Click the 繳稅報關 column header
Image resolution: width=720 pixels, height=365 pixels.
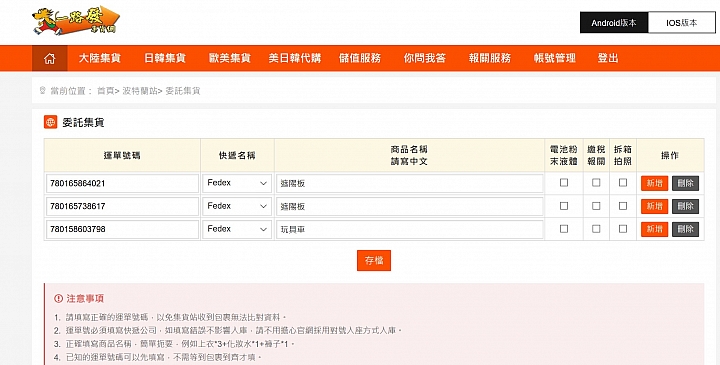pos(596,156)
